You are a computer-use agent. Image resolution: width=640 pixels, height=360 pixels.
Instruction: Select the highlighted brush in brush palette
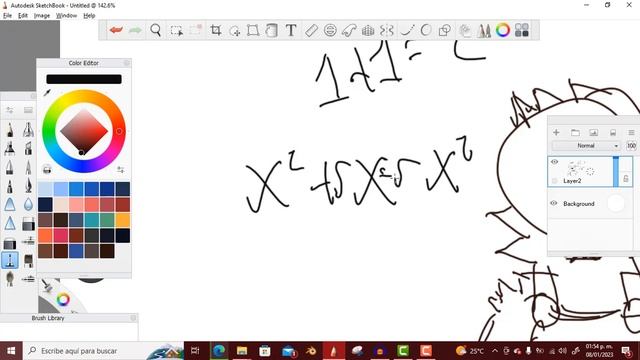(10, 260)
